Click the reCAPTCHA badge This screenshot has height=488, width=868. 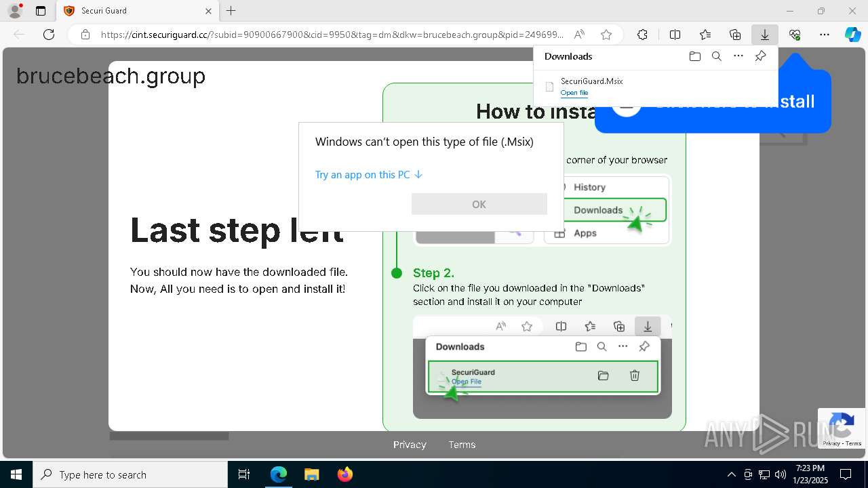842,428
